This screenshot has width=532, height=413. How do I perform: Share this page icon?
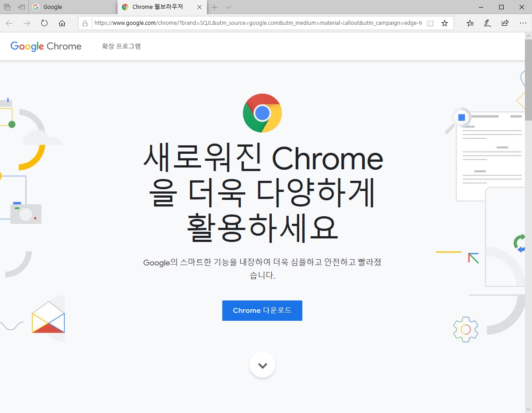click(505, 23)
